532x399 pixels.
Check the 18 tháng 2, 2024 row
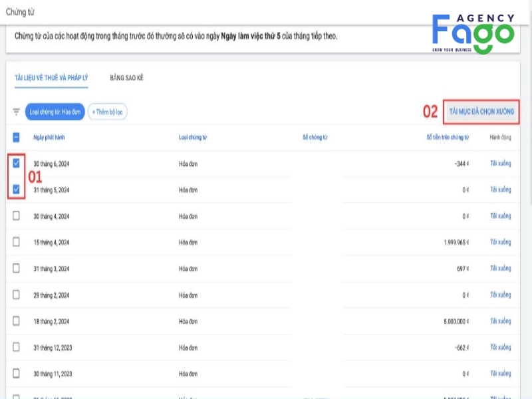17,321
